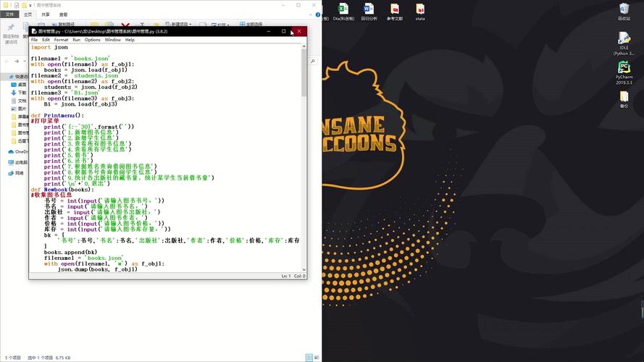
Task: Minimize the IDLE editor window
Action: (269, 31)
